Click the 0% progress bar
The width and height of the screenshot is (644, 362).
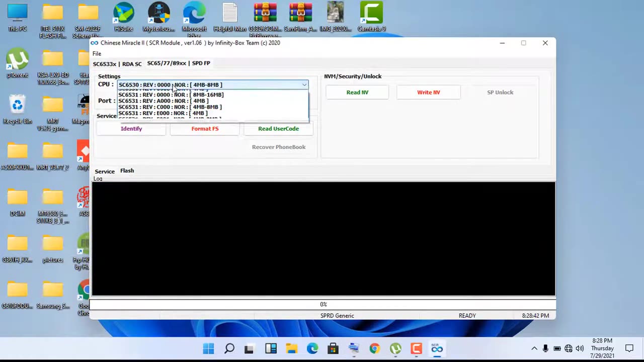click(324, 304)
